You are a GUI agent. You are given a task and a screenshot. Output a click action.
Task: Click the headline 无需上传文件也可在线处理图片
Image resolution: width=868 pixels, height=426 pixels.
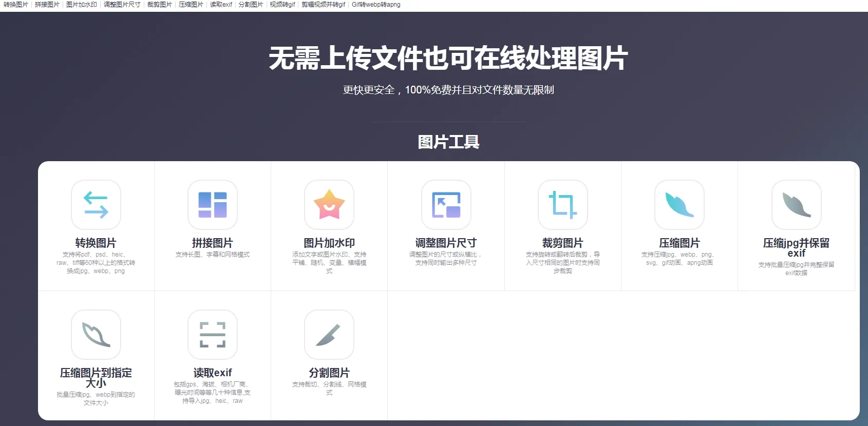tap(448, 58)
